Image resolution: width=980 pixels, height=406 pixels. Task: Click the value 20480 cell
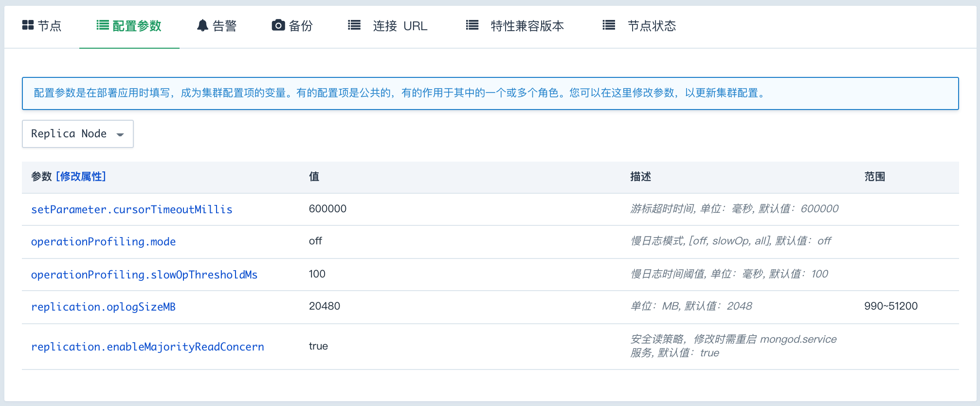pyautogui.click(x=324, y=306)
